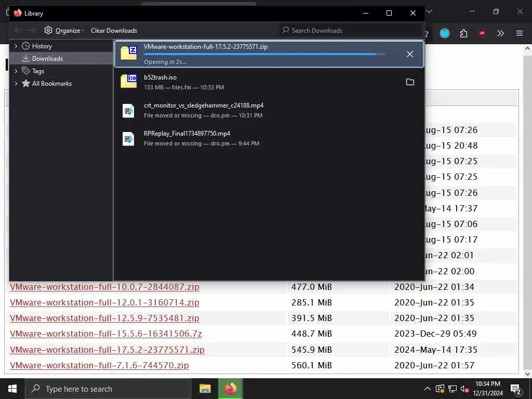This screenshot has height=399, width=532.
Task: Open the Organize dropdown menu
Action: [64, 31]
